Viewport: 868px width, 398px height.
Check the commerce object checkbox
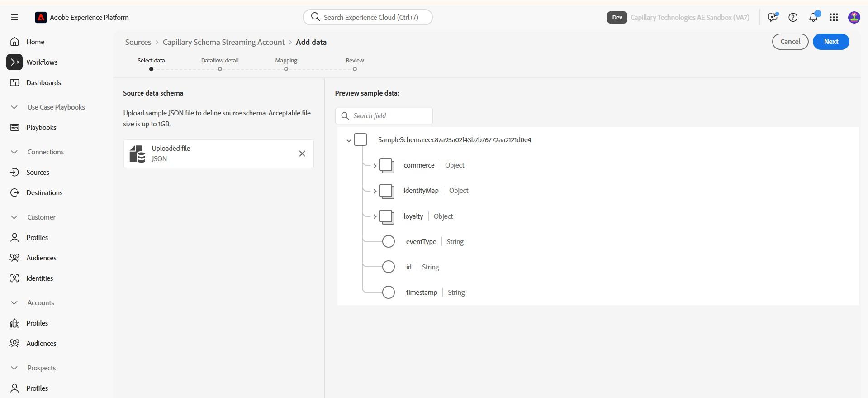(387, 165)
